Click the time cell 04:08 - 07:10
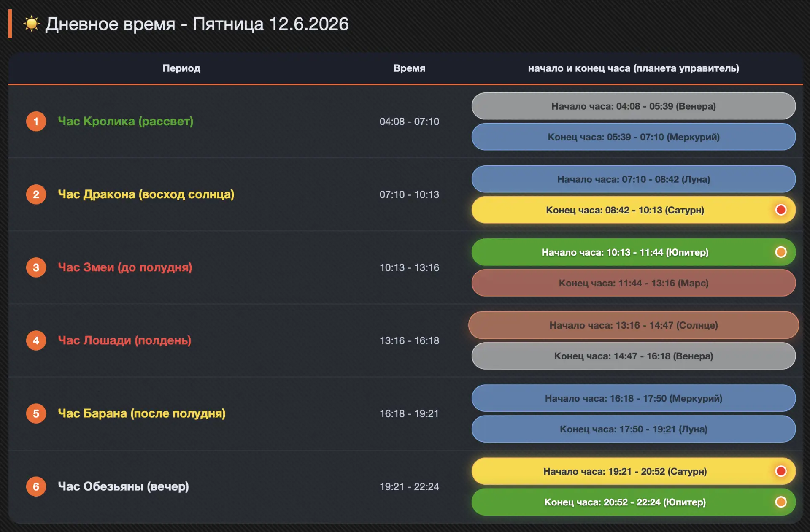The width and height of the screenshot is (810, 532). point(409,122)
